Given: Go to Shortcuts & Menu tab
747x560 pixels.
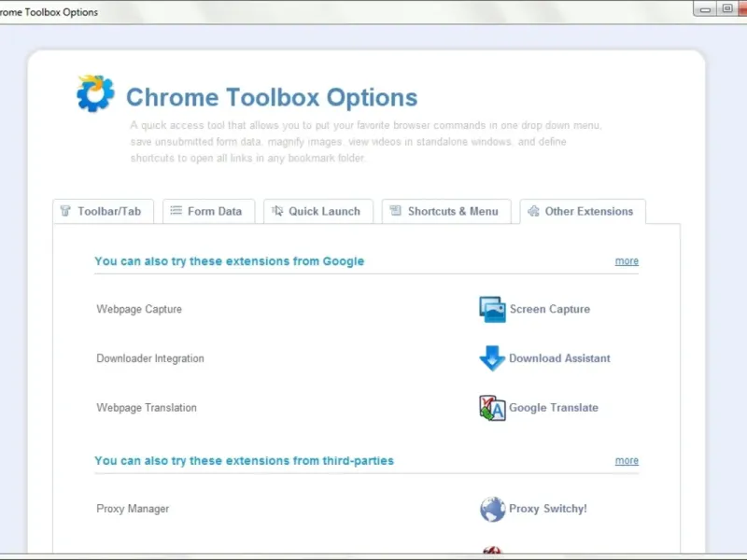Looking at the screenshot, I should (x=446, y=211).
